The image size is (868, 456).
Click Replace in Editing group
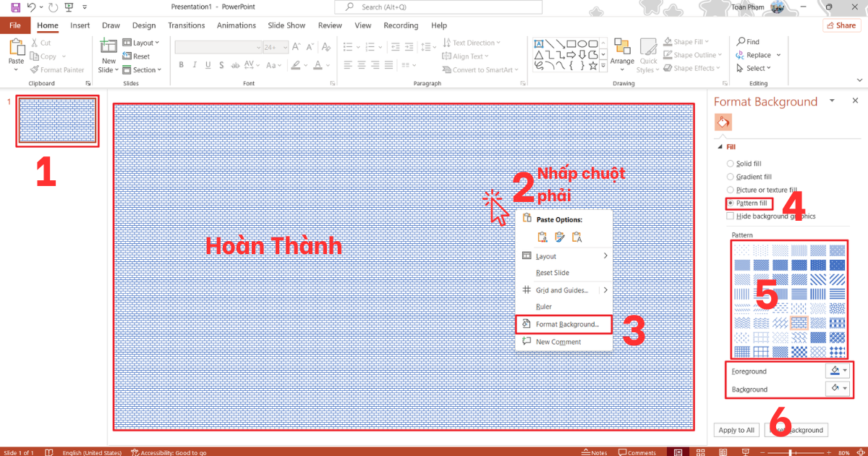coord(754,55)
